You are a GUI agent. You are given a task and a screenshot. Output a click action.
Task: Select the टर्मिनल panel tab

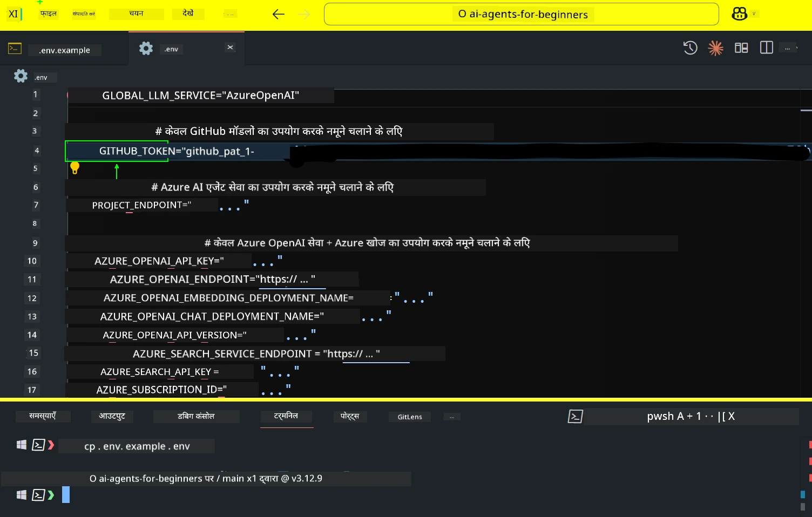[286, 416]
